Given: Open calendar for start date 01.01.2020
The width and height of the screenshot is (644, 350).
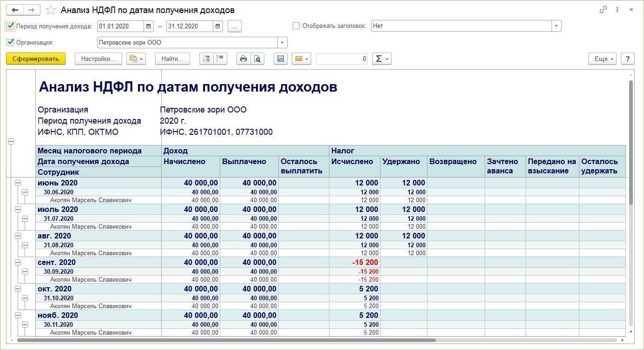Looking at the screenshot, I should pos(149,26).
